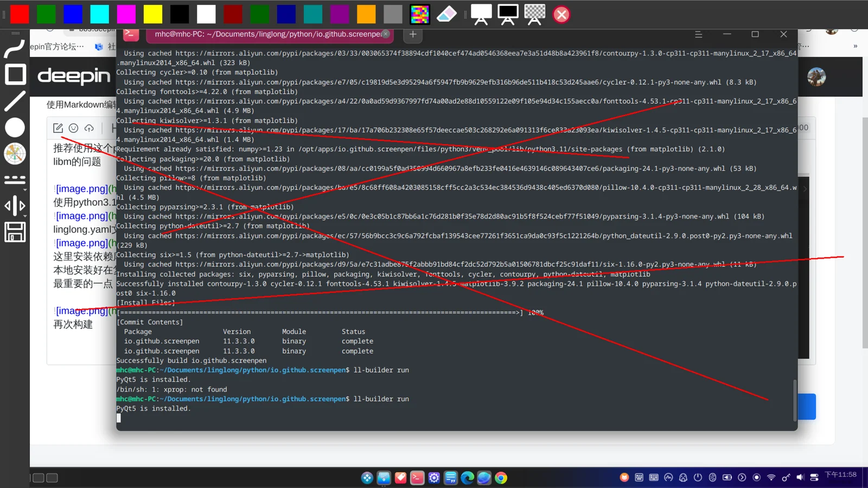This screenshot has height=488, width=868.
Task: Click the terminal window scrollbar
Action: pos(795,400)
